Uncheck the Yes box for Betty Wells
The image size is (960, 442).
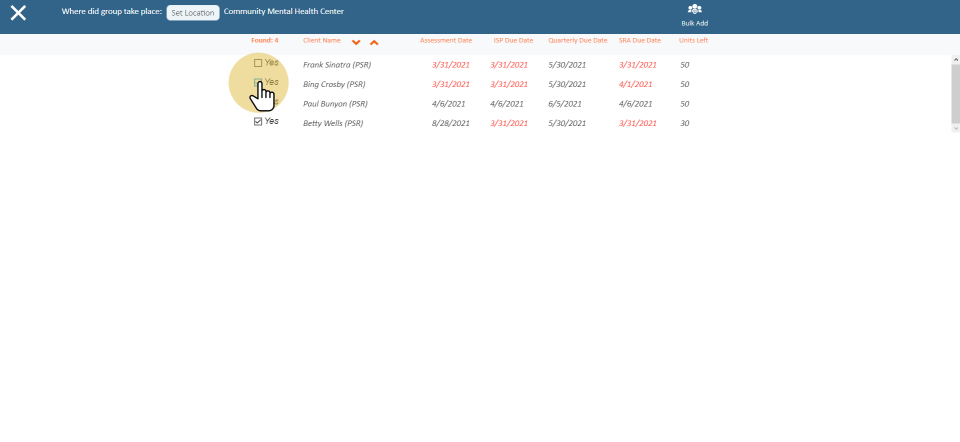pos(258,121)
